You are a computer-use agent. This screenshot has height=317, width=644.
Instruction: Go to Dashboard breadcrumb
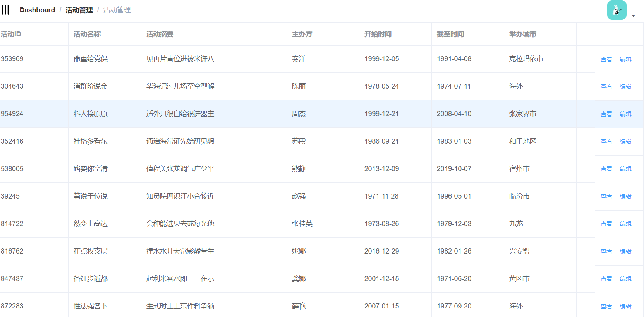[x=37, y=10]
